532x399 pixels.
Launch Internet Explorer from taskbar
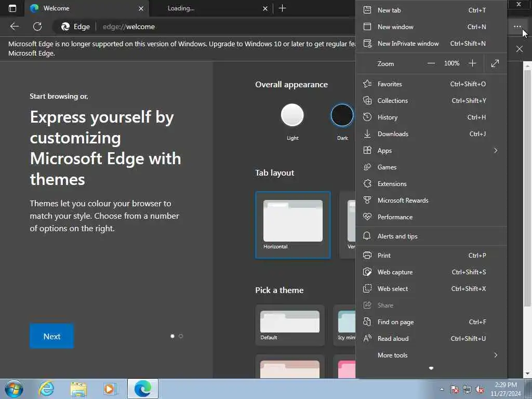coord(46,389)
